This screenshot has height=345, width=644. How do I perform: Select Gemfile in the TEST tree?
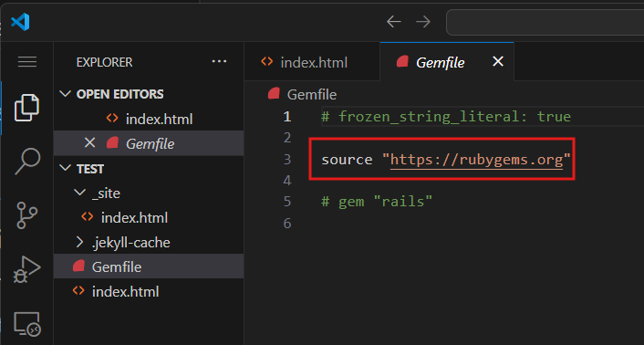click(x=149, y=267)
